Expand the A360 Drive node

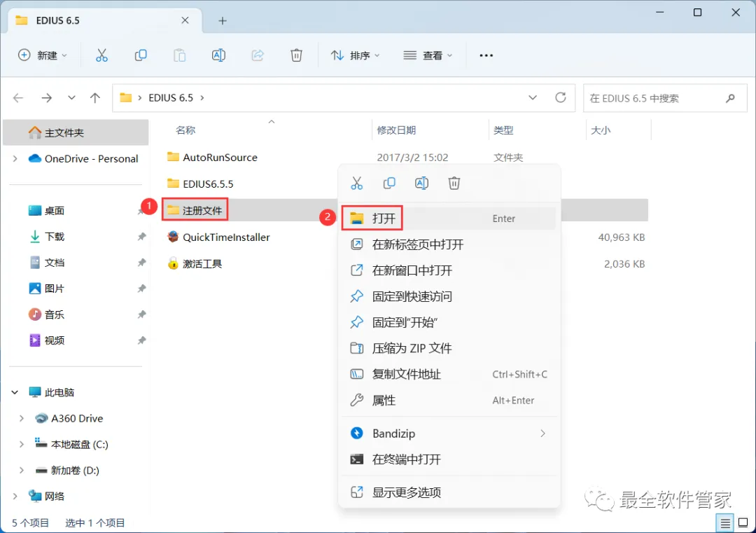21,419
